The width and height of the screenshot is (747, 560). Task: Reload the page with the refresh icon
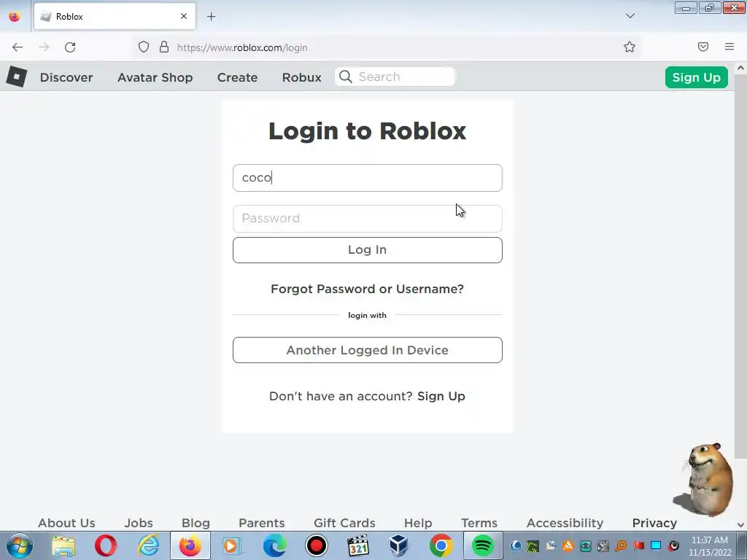(x=70, y=47)
